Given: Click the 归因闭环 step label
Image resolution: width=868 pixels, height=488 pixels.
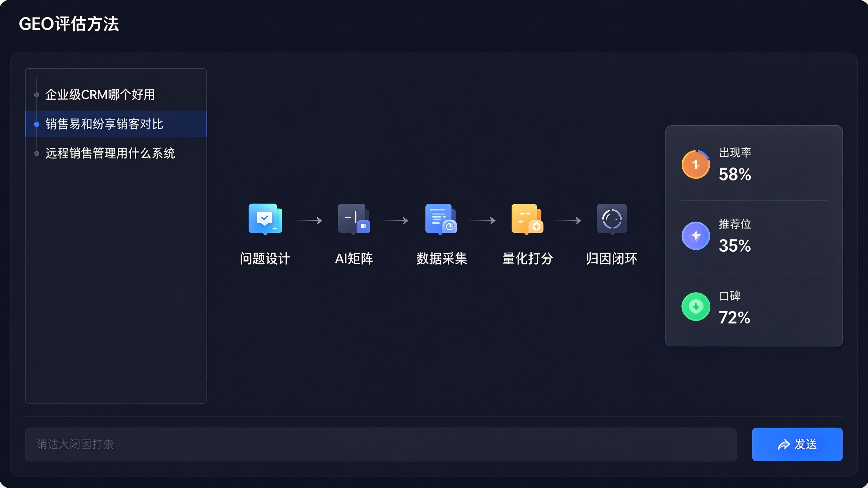Looking at the screenshot, I should [x=612, y=259].
